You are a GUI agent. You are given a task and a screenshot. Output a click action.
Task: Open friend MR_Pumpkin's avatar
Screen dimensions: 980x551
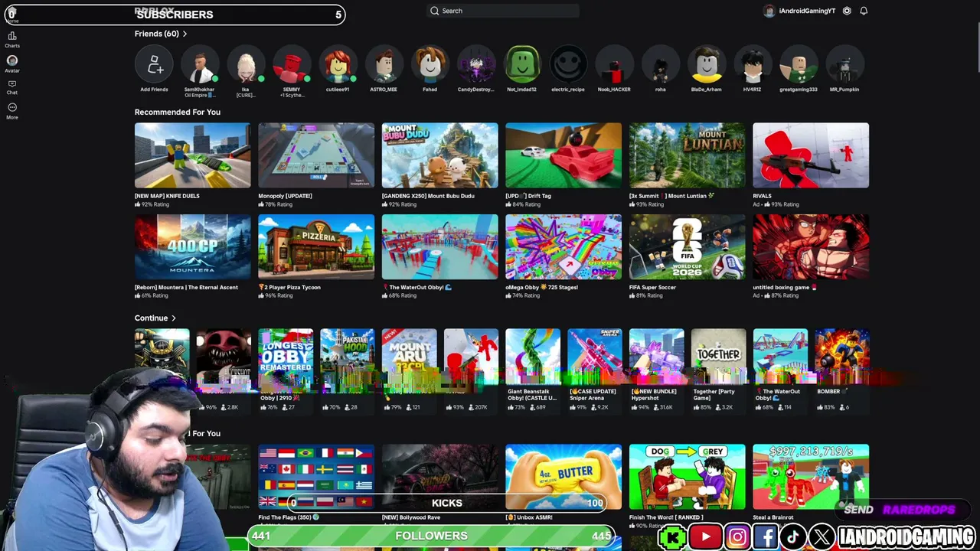(x=844, y=65)
